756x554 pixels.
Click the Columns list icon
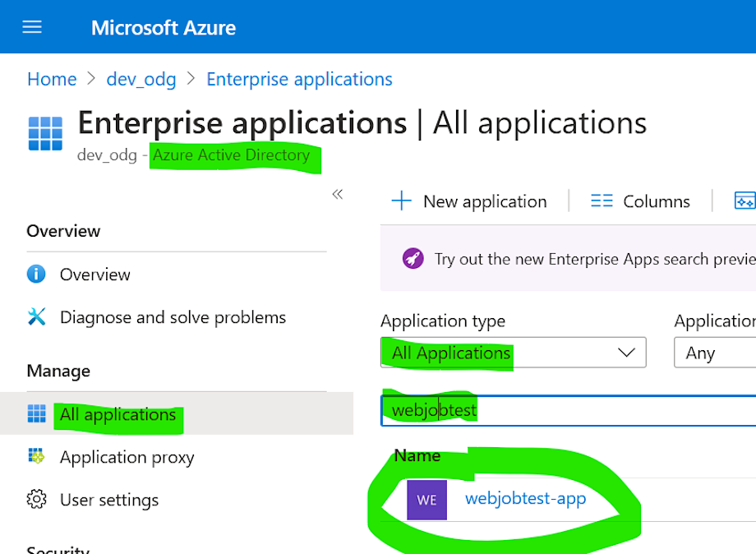tap(602, 201)
